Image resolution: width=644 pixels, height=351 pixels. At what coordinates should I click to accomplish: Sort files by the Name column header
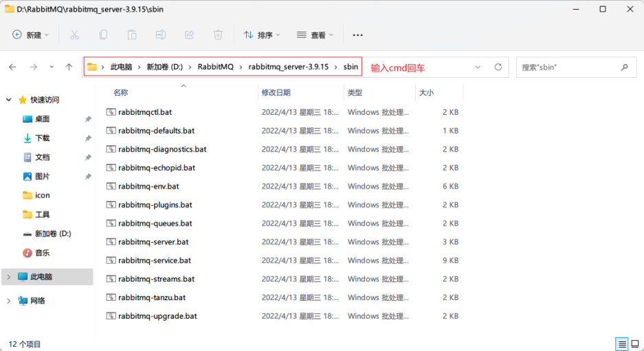(121, 92)
